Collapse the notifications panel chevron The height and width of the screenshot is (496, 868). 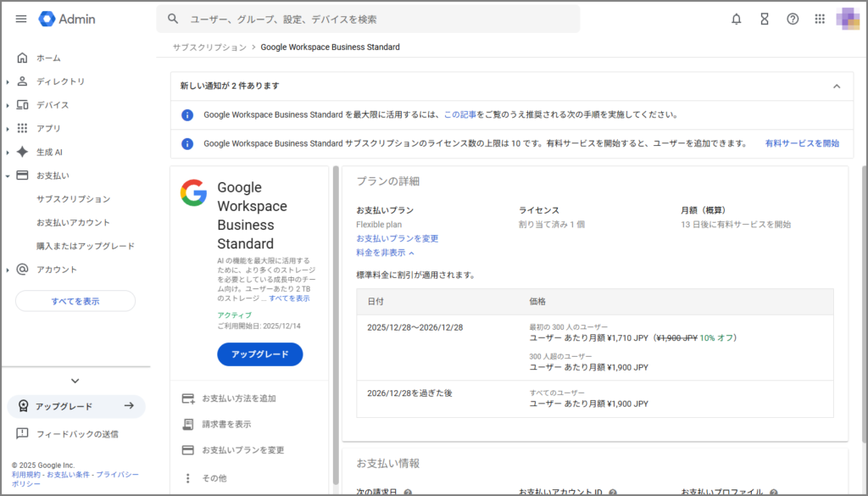837,86
